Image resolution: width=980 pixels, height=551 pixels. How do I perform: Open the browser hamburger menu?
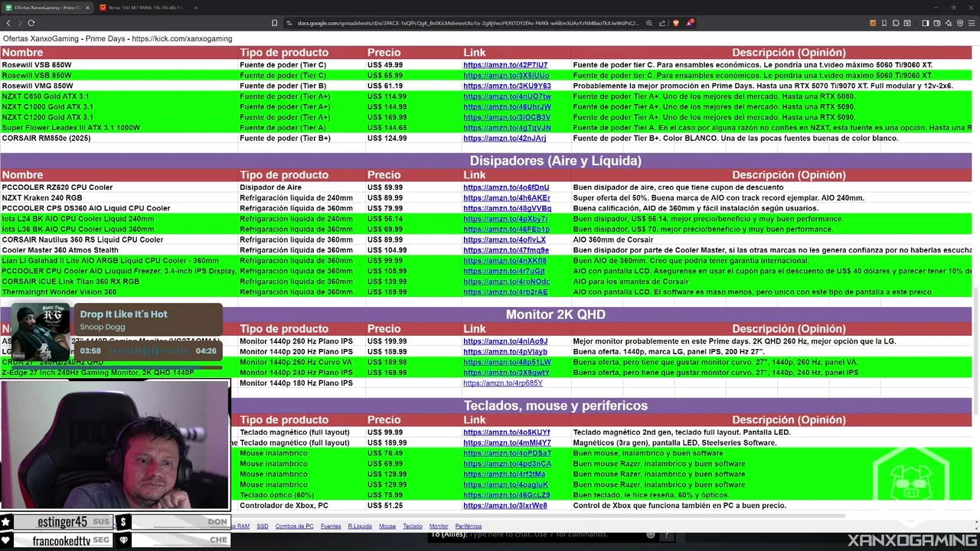pyautogui.click(x=972, y=23)
